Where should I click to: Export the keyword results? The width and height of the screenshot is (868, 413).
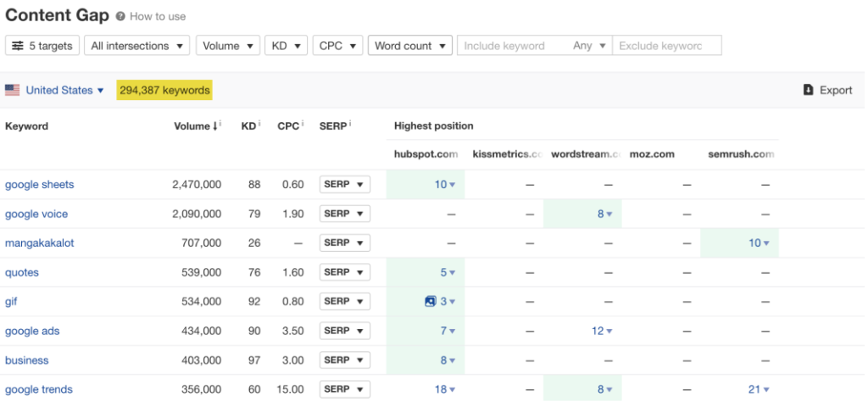[828, 90]
